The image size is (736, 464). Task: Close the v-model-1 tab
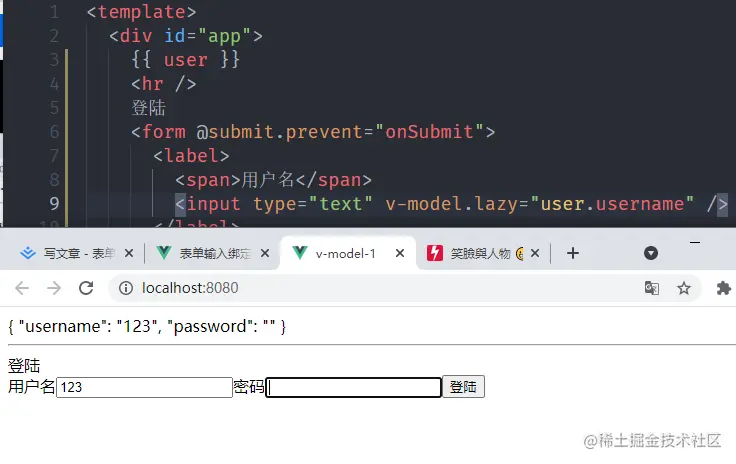click(x=400, y=253)
